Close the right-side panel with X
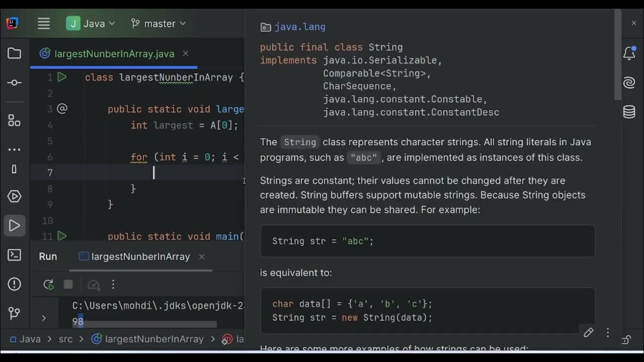Viewport: 644px width, 362px height. (x=634, y=23)
